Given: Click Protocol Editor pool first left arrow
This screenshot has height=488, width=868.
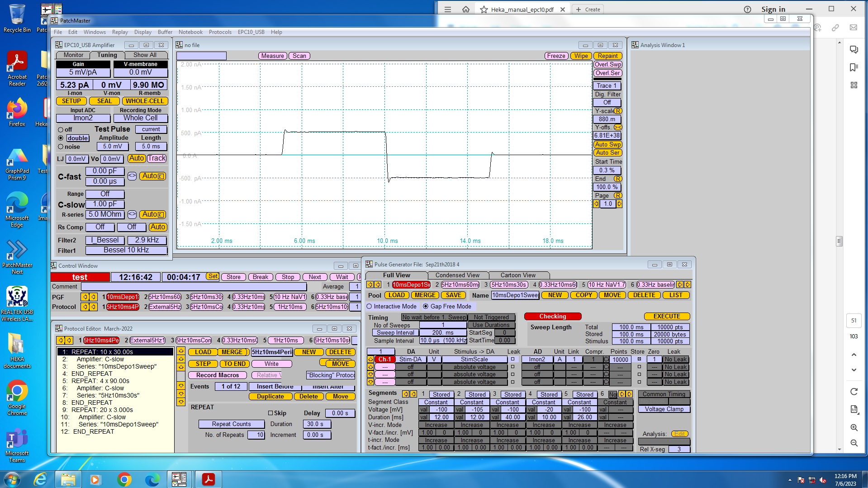Looking at the screenshot, I should pyautogui.click(x=61, y=341).
